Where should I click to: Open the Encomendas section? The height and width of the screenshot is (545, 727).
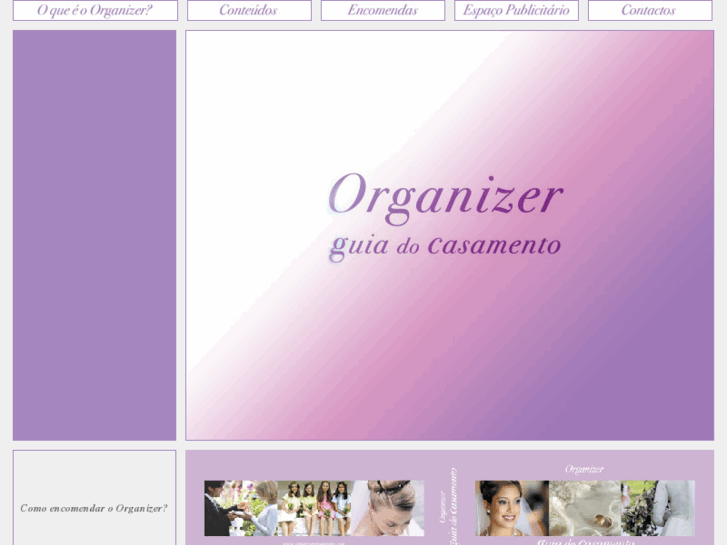383,10
